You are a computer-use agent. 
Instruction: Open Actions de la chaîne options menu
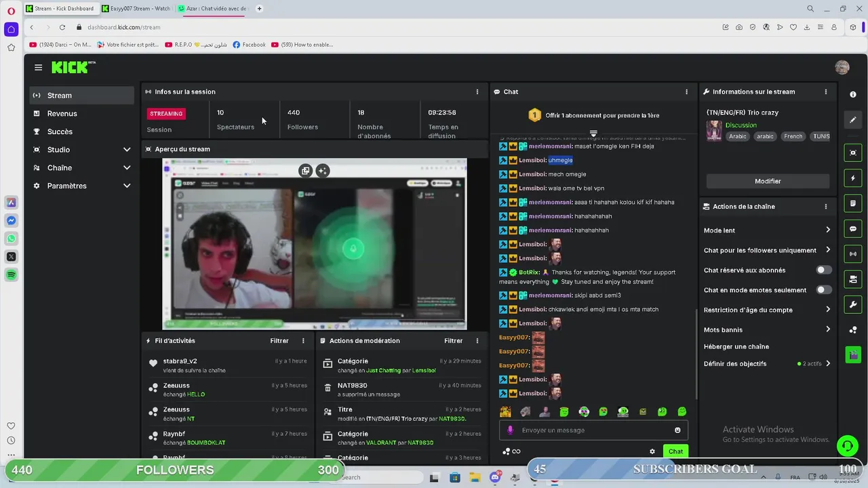pos(825,206)
